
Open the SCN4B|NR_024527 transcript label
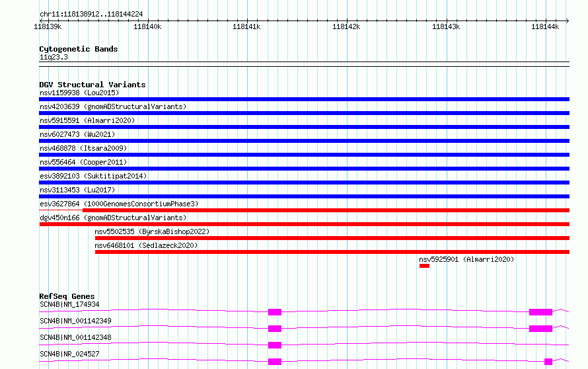click(69, 354)
